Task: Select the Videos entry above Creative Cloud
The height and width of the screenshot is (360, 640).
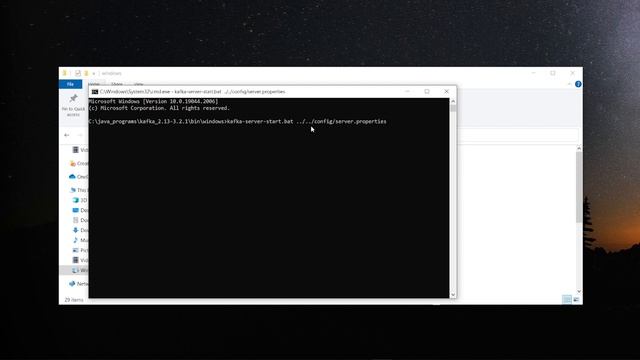Action: coord(80,150)
